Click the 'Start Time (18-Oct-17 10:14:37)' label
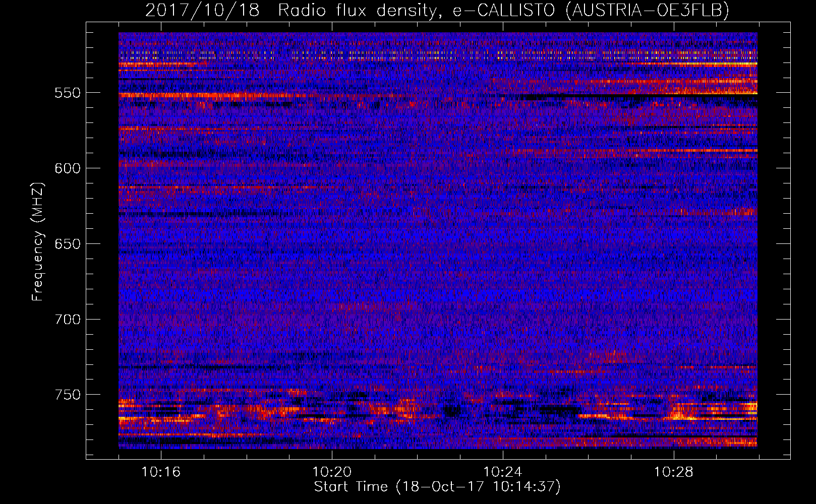 [x=437, y=486]
